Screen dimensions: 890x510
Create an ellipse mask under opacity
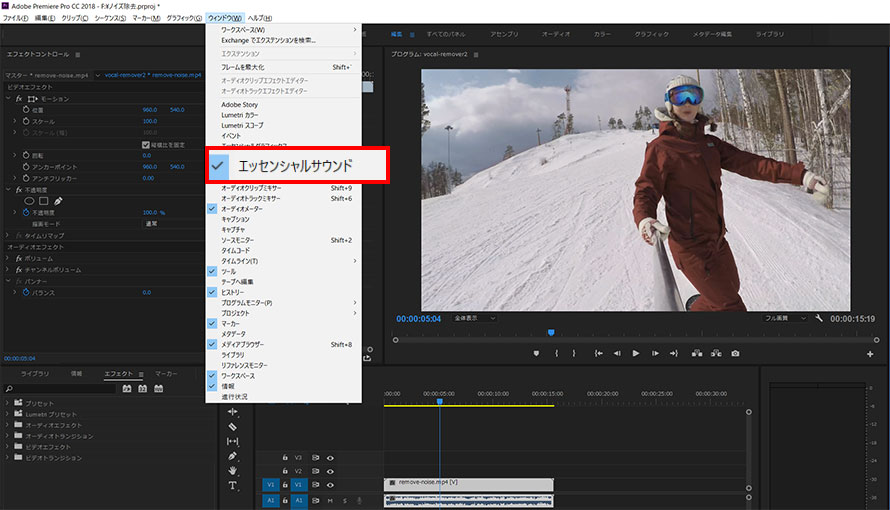(29, 200)
